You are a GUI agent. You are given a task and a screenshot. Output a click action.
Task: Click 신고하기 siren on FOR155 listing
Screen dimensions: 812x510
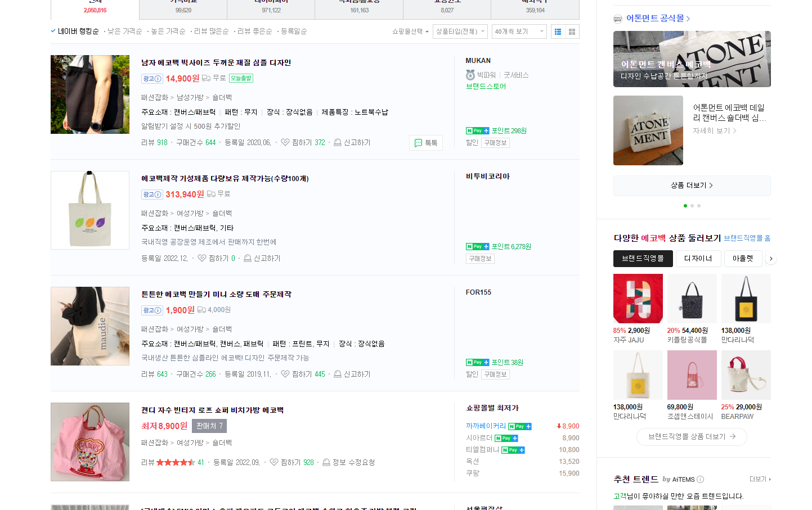click(x=338, y=374)
